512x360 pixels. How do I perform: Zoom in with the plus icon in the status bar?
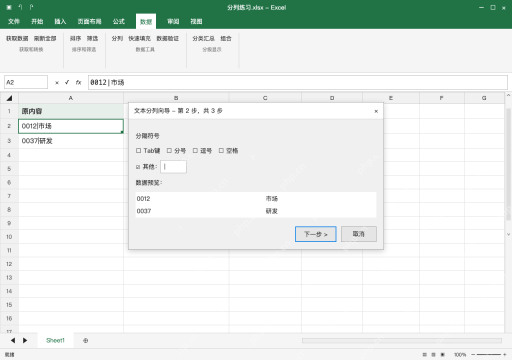(505, 355)
